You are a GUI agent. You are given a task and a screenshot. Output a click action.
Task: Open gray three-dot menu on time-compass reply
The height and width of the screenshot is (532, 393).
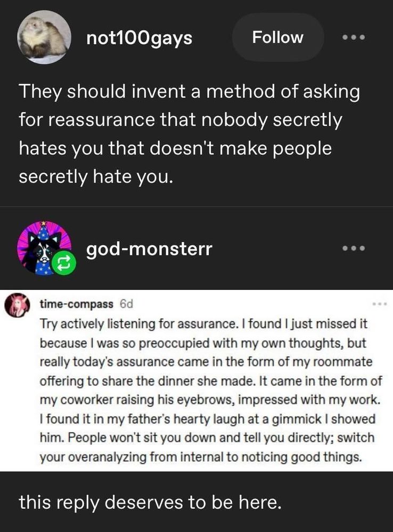pyautogui.click(x=379, y=303)
